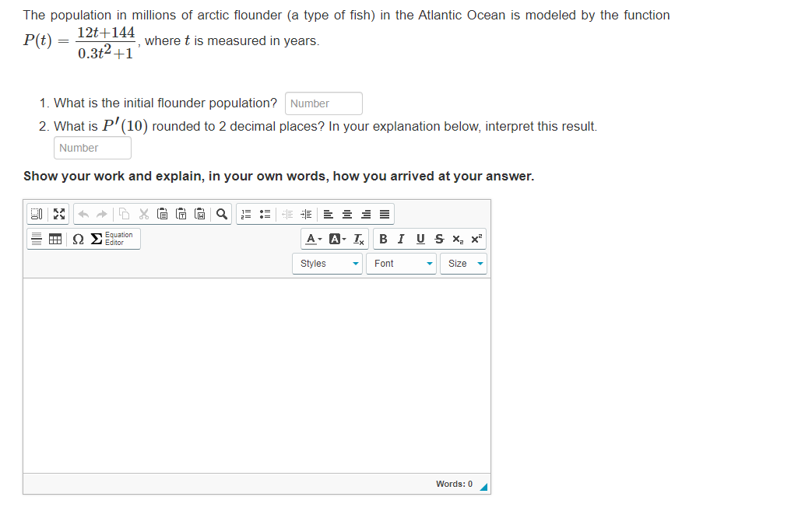Maximize the editor to fullscreen
Screen dimensions: 812x511
pos(58,214)
